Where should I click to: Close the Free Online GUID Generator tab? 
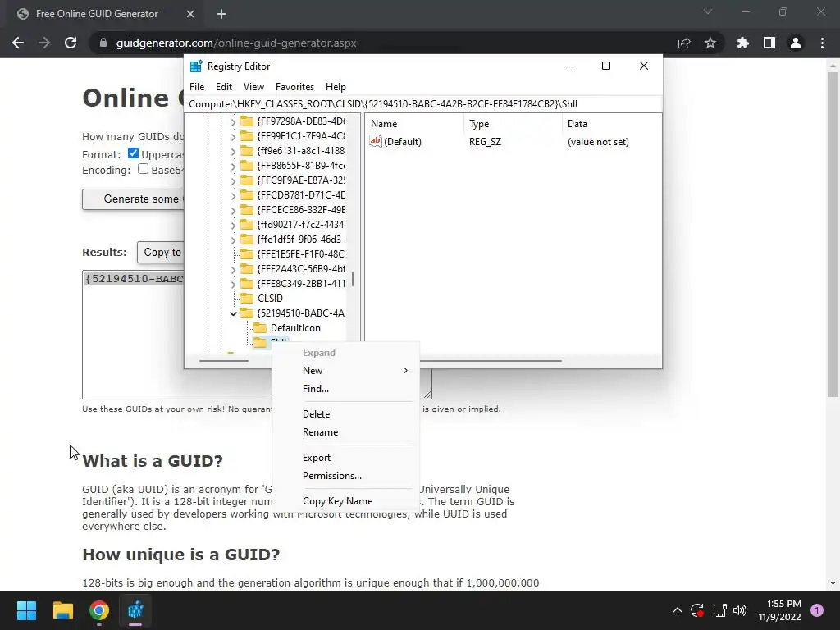coord(190,14)
